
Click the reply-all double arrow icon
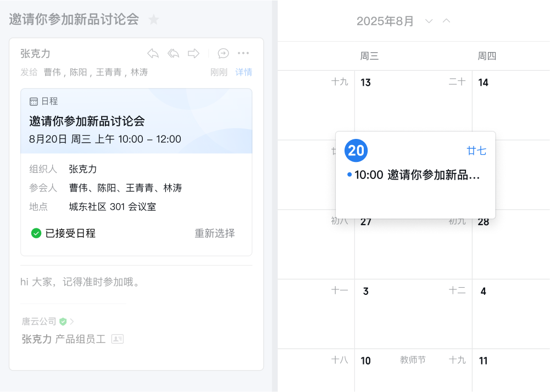pyautogui.click(x=173, y=53)
